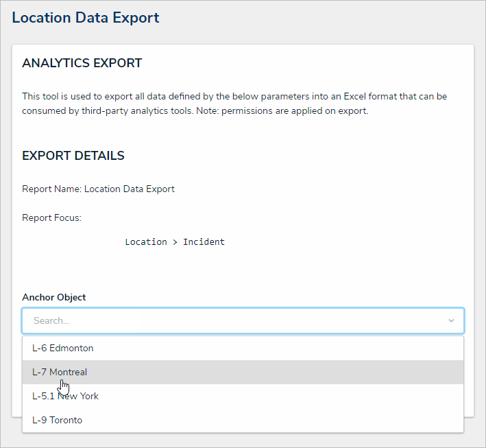486x448 pixels.
Task: Click Incident in the report focus path
Action: coord(204,241)
